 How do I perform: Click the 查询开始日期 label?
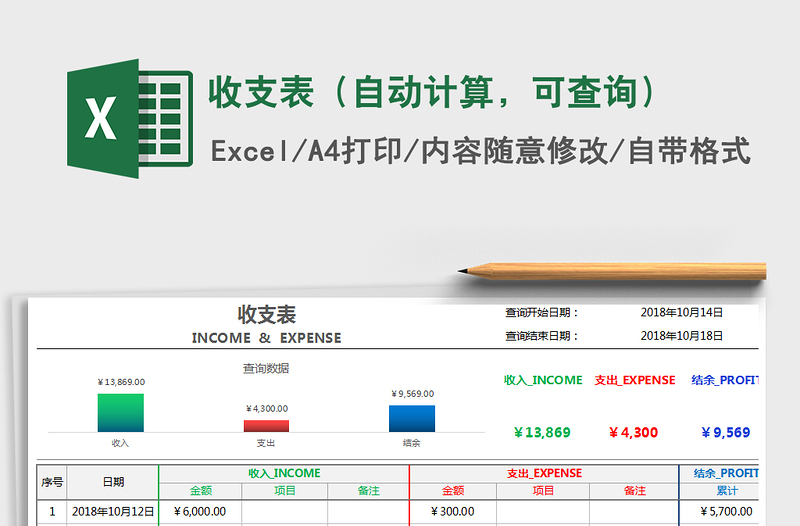coord(542,312)
